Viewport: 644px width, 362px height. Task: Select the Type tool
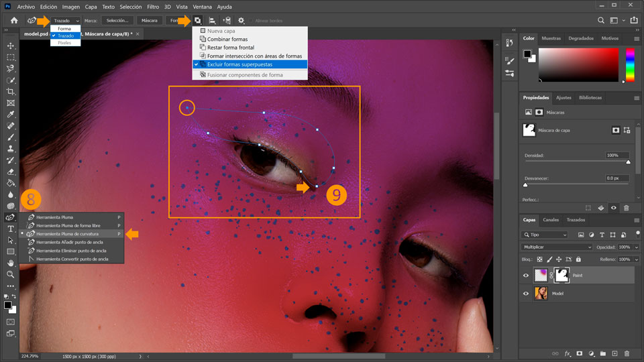[x=11, y=229]
